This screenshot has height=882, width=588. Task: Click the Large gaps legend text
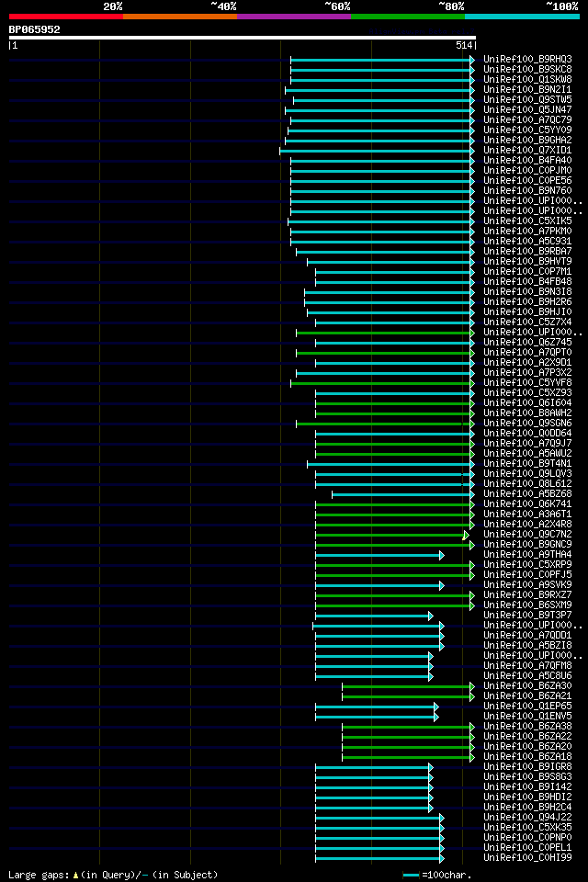point(113,876)
